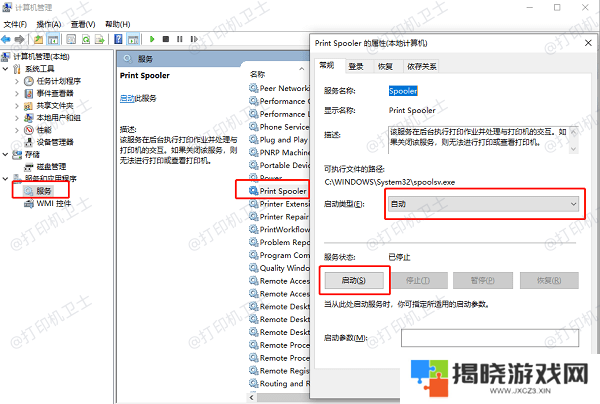Click the Up one level folder icon
Screen dimensions: 600x404
pos(38,39)
